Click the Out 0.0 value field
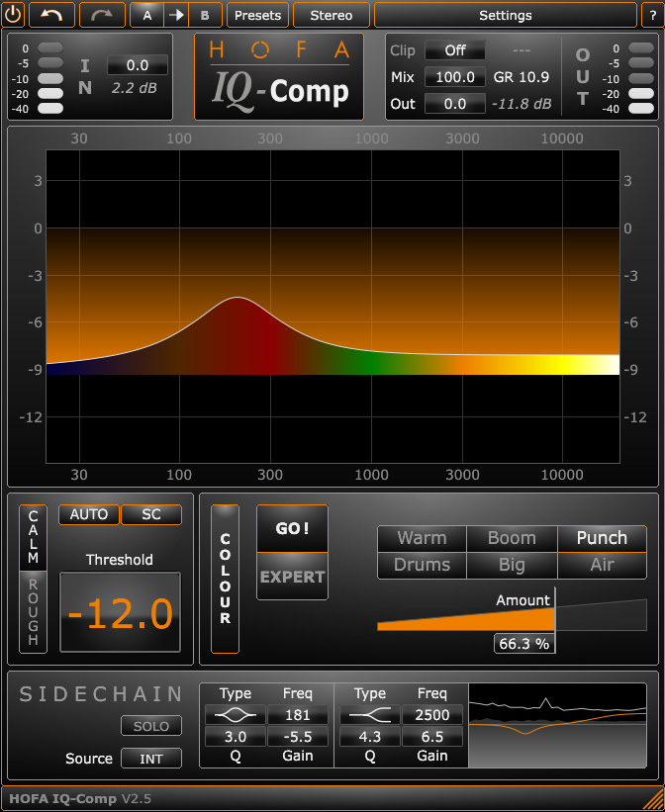 [455, 104]
